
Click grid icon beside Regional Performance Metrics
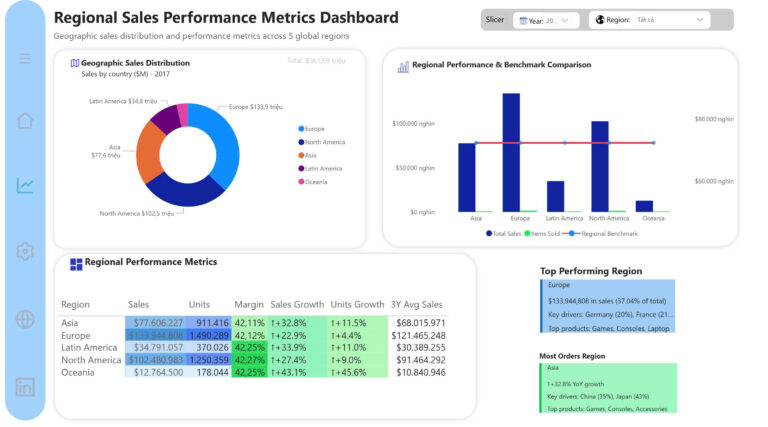tap(76, 264)
